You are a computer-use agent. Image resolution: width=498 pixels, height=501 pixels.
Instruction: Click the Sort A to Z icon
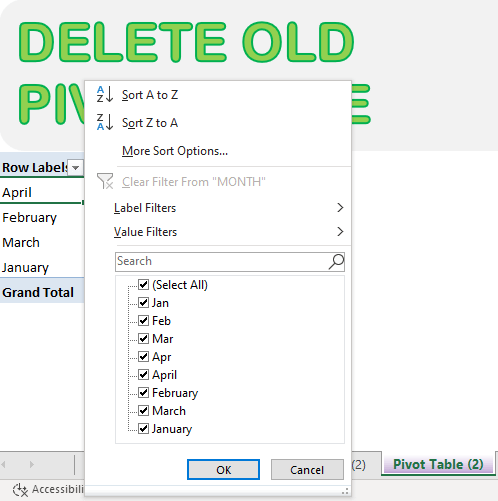click(105, 94)
